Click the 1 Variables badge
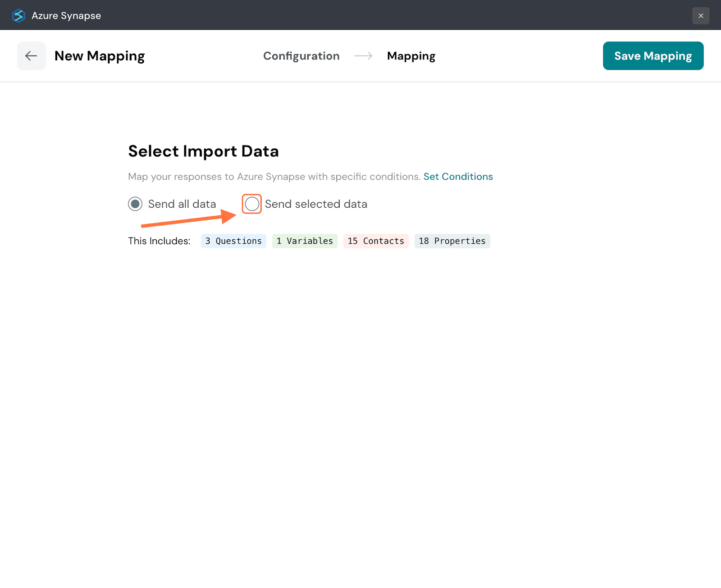The image size is (721, 588). (x=305, y=241)
